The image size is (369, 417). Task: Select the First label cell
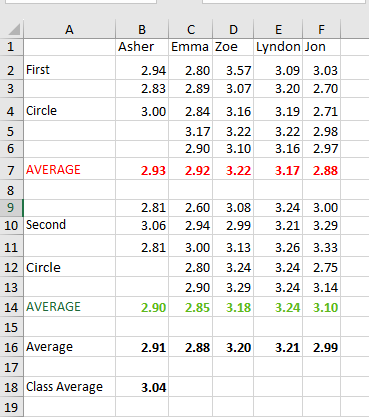point(69,68)
